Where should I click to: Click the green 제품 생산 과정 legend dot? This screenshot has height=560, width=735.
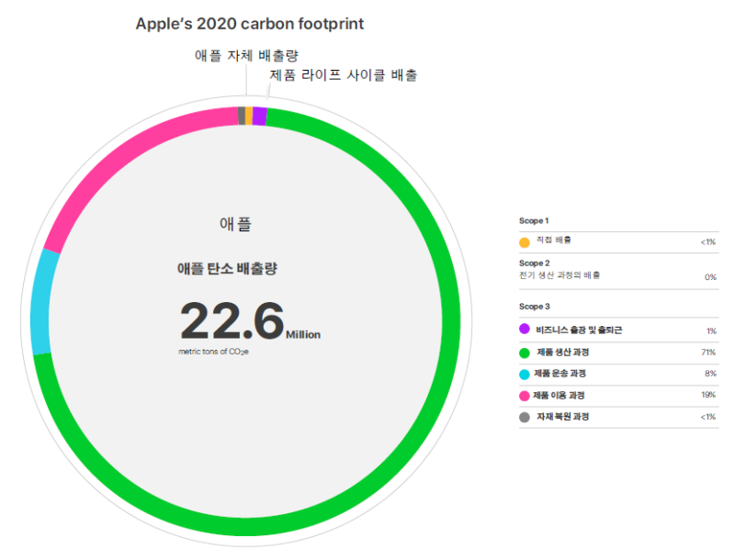click(x=524, y=352)
